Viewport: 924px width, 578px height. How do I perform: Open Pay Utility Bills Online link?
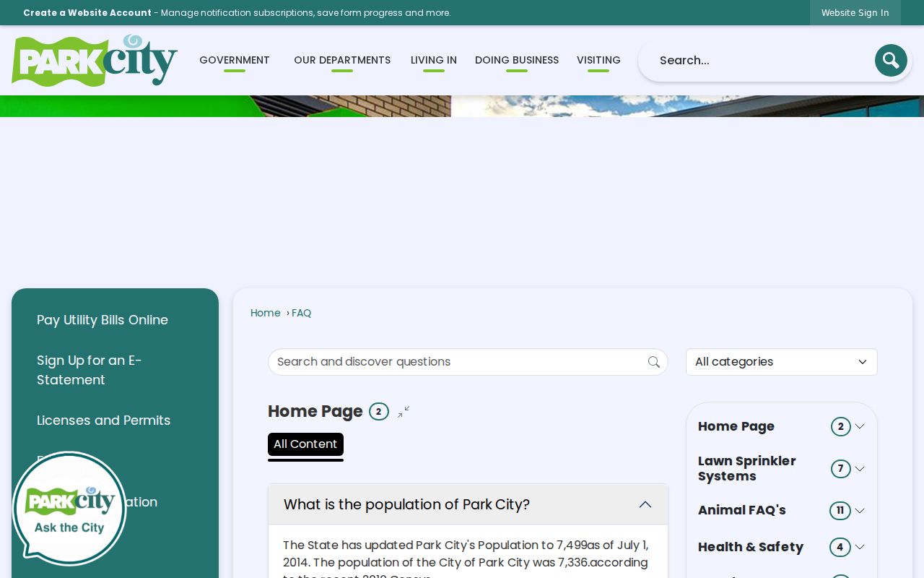(103, 320)
